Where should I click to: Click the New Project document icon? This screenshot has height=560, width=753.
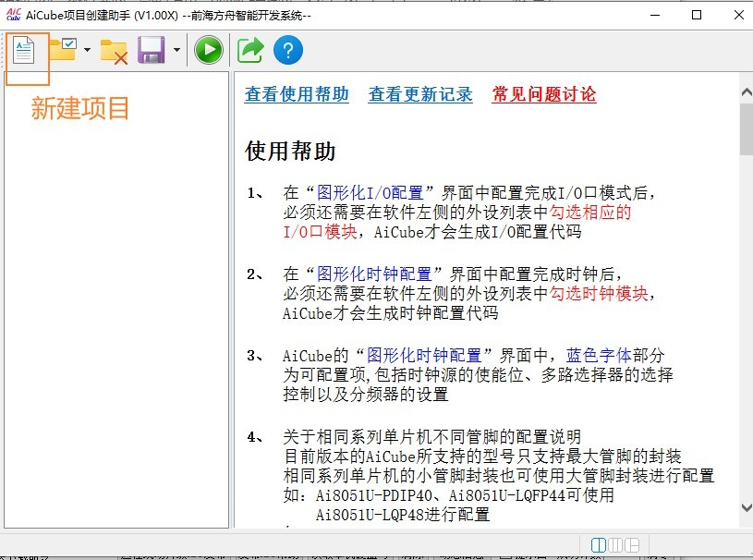point(24,50)
